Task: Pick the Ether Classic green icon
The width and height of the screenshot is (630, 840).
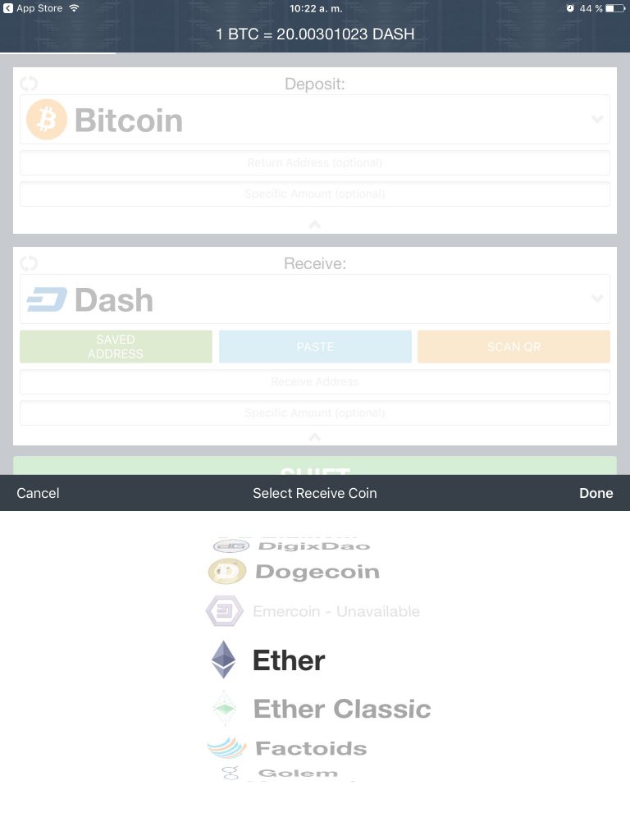Action: coord(225,708)
